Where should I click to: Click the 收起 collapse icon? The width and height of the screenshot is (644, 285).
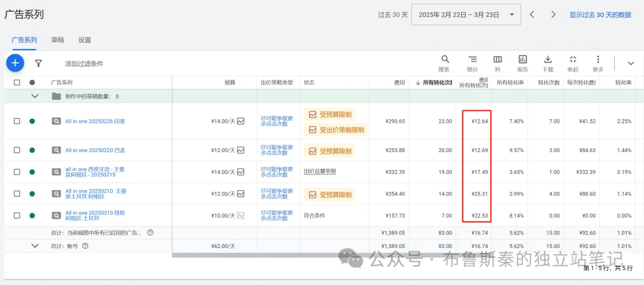coord(573,60)
